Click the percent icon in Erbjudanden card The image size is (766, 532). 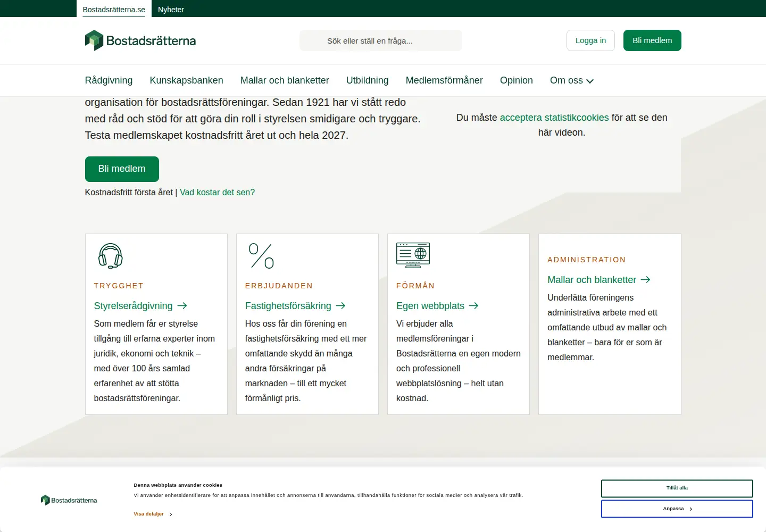(262, 256)
